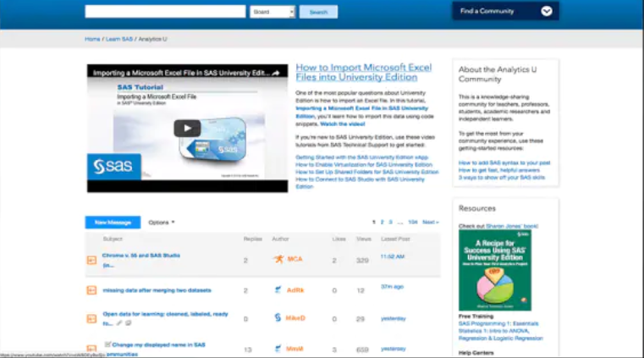This screenshot has height=358, width=644.
Task: Open How to Set Up Shared Folders link
Action: (x=367, y=172)
